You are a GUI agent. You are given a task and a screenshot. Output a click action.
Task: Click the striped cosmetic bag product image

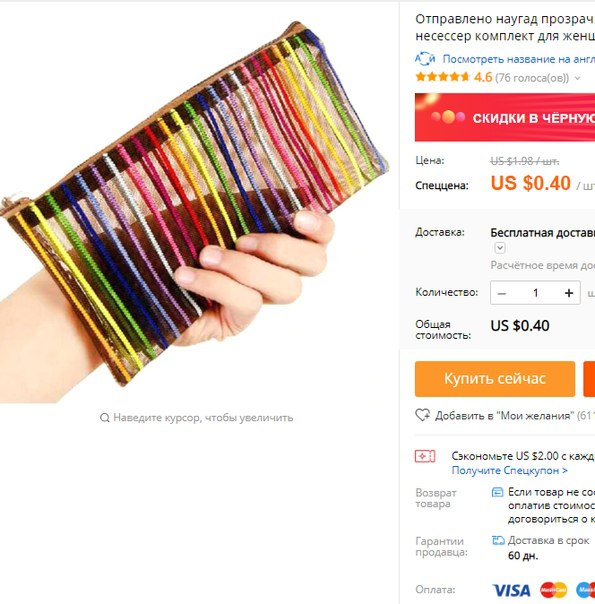click(x=194, y=202)
